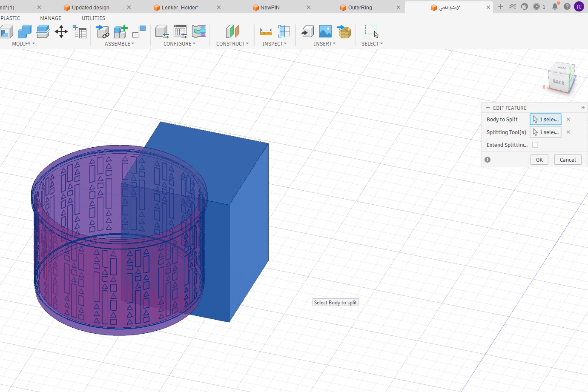
Task: Activate the Select window tool icon
Action: pos(372,31)
